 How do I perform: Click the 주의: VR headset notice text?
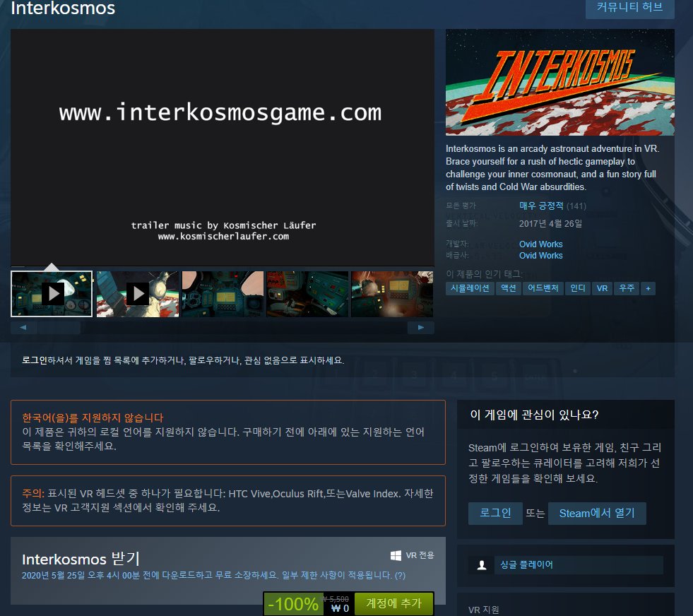[227, 500]
